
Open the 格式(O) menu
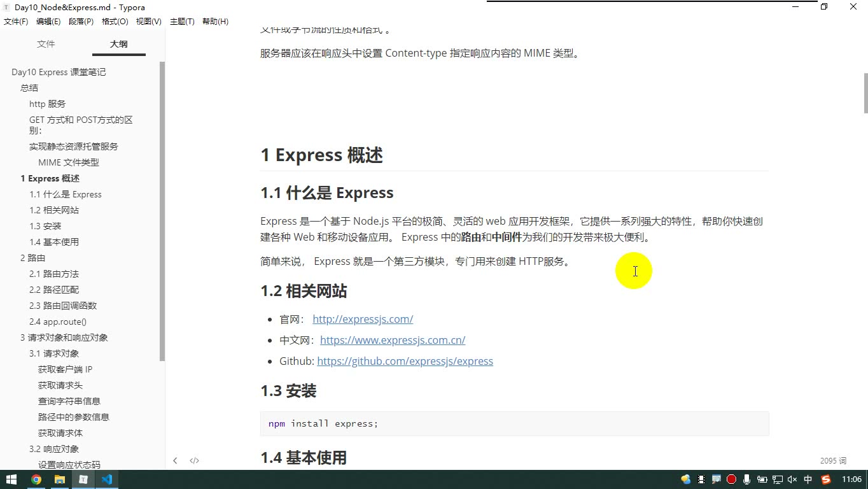point(115,22)
